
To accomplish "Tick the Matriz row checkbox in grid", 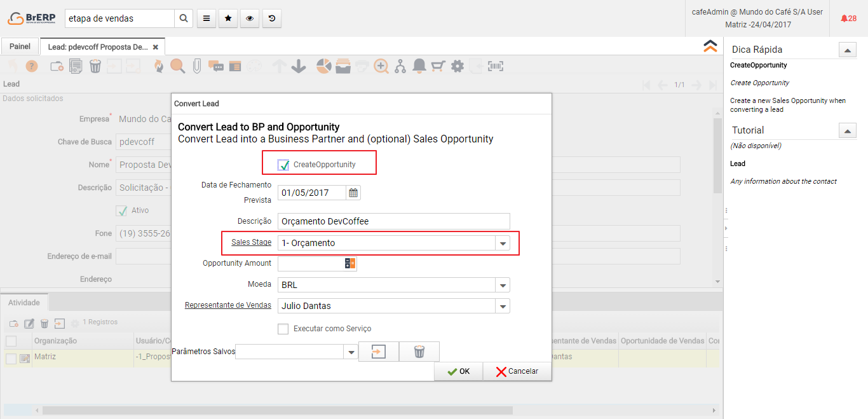I will pos(11,359).
